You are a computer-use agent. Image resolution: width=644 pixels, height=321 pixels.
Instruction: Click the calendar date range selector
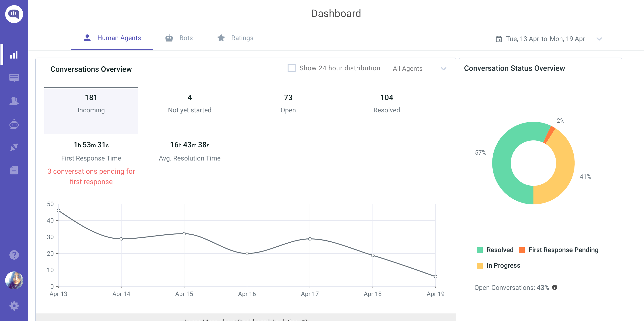pos(540,39)
